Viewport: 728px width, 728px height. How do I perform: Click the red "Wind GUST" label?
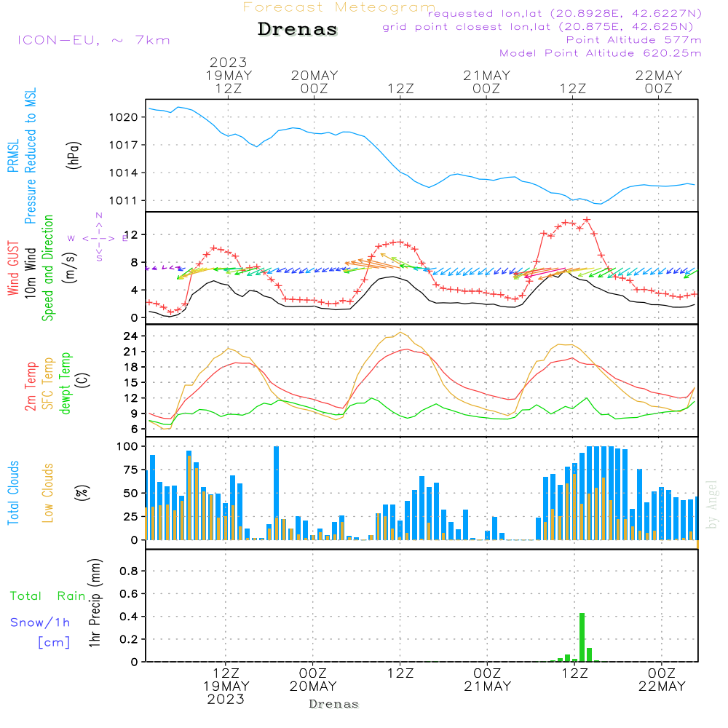pyautogui.click(x=13, y=269)
